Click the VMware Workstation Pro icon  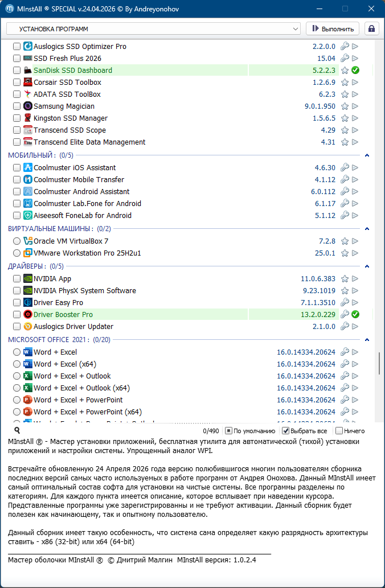28,253
